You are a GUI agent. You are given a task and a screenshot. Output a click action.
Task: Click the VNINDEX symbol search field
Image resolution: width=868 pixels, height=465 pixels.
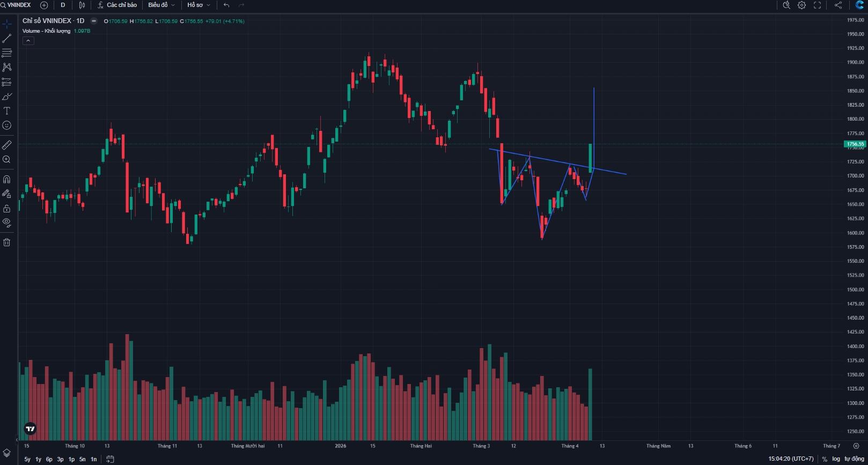(19, 5)
